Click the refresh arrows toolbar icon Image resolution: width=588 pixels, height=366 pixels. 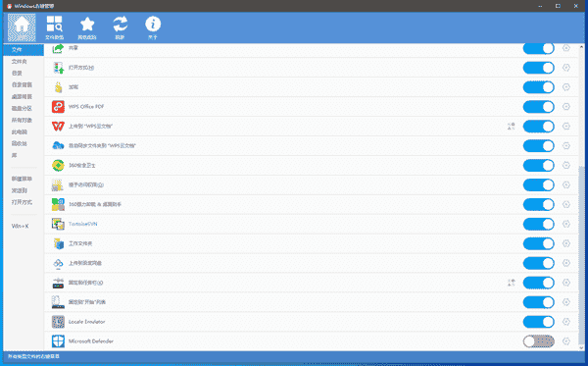coord(120,27)
